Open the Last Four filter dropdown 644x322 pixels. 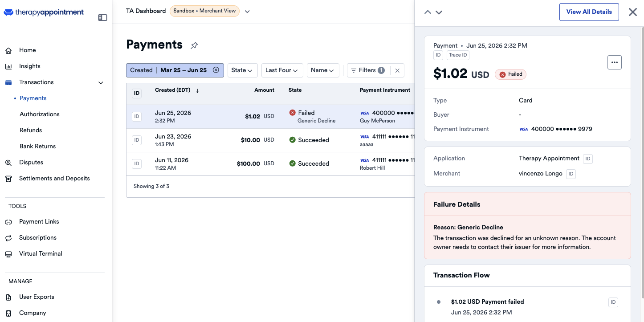282,70
